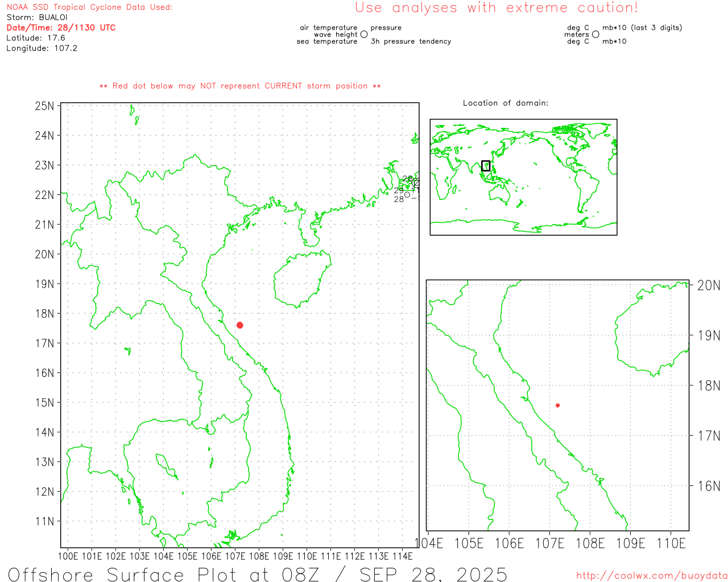Image resolution: width=728 pixels, height=582 pixels.
Task: Click the legend circle beside "wave height"
Action: (x=364, y=35)
